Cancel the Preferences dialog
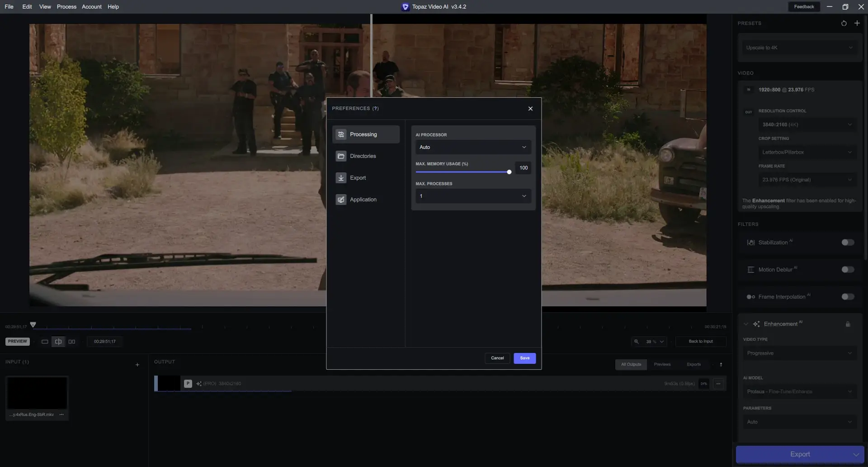868x467 pixels. [497, 358]
